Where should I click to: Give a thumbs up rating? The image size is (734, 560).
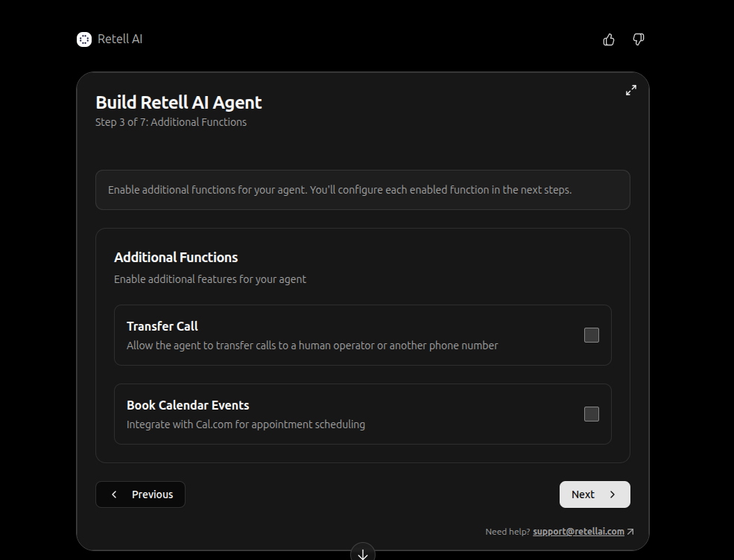609,39
